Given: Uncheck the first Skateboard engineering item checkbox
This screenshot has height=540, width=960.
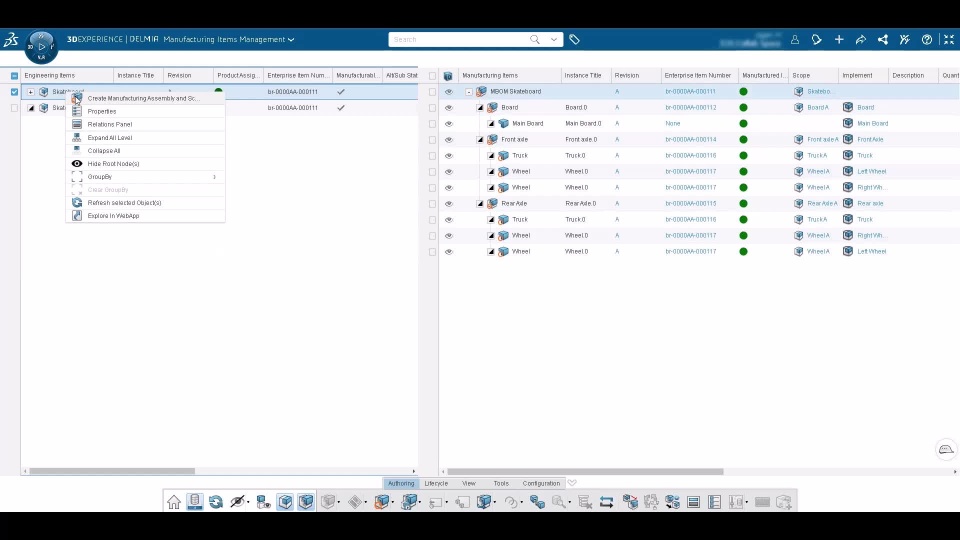Looking at the screenshot, I should coord(14,92).
